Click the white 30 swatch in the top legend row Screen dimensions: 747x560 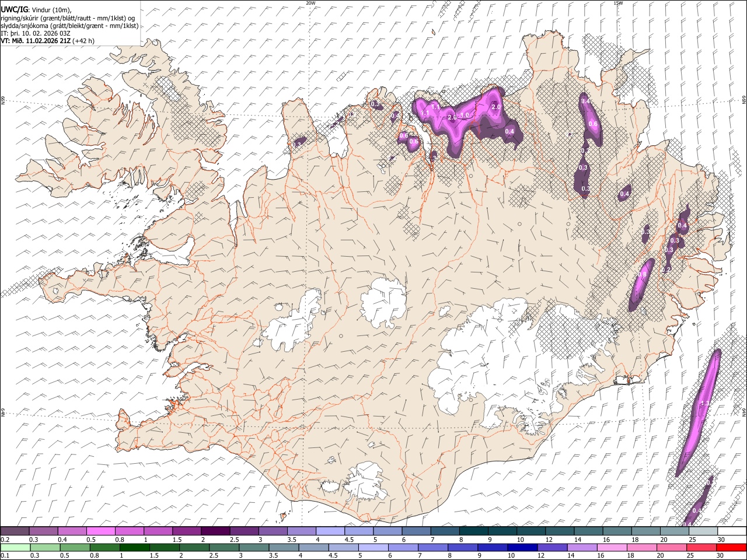pyautogui.click(x=731, y=531)
